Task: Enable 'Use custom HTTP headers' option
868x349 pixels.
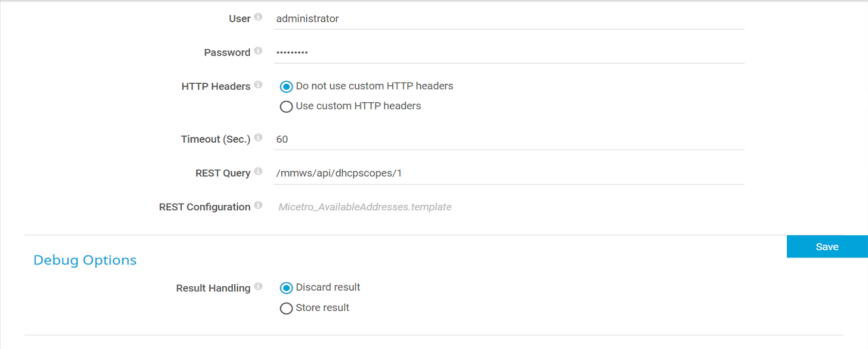Action: [x=286, y=107]
